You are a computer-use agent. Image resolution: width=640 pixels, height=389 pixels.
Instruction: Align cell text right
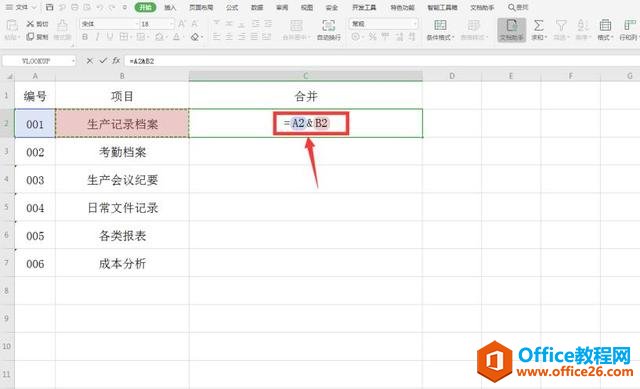(x=242, y=37)
